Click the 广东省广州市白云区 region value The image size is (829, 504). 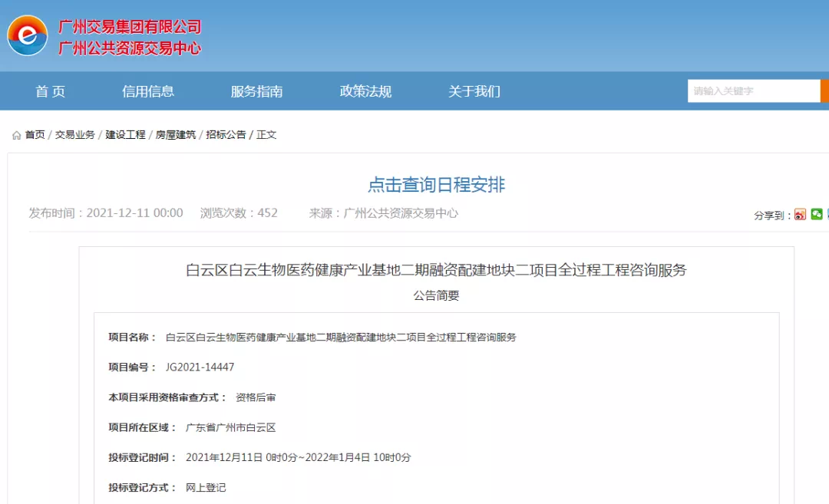(230, 427)
